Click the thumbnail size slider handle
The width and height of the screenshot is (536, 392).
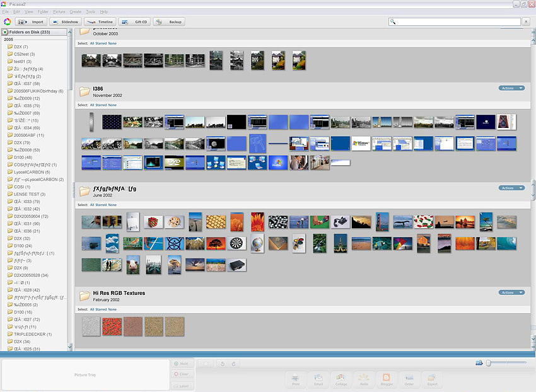pos(489,362)
